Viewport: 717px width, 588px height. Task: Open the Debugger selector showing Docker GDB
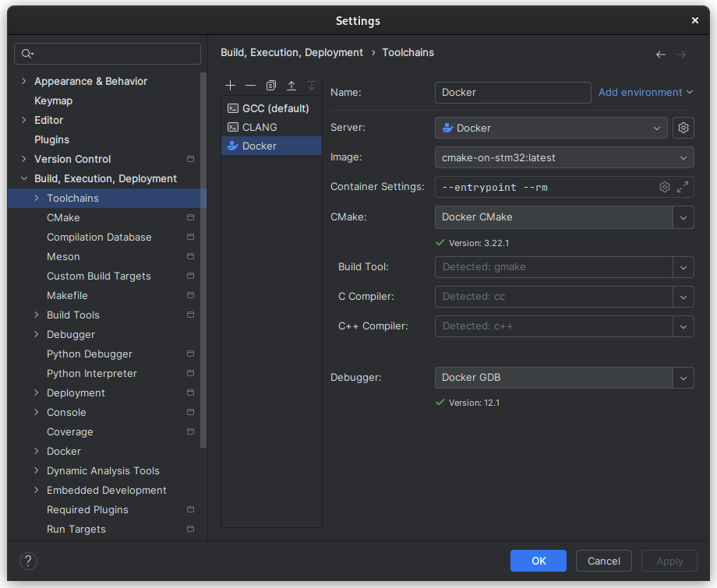point(683,378)
